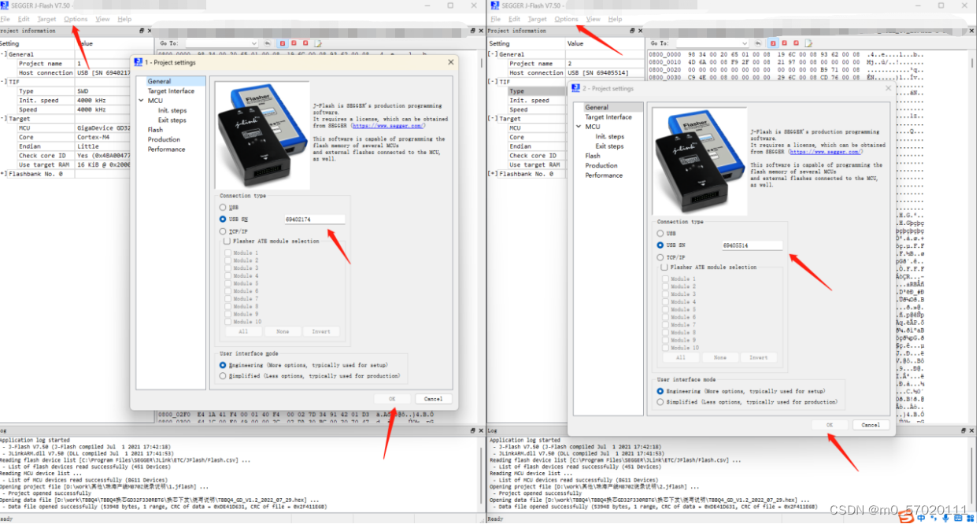
Task: Expand Flashbank No. 0 in project 1 panel
Action: [x=4, y=174]
